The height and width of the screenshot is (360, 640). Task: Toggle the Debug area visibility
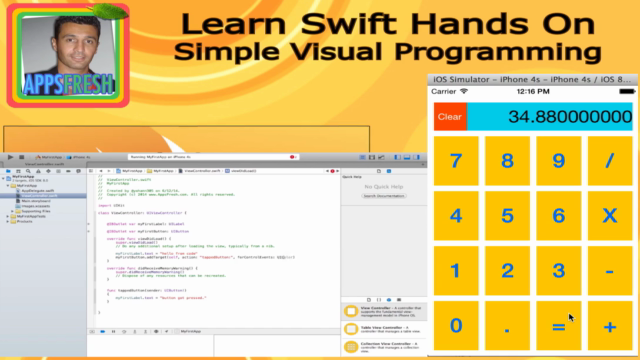(407, 157)
